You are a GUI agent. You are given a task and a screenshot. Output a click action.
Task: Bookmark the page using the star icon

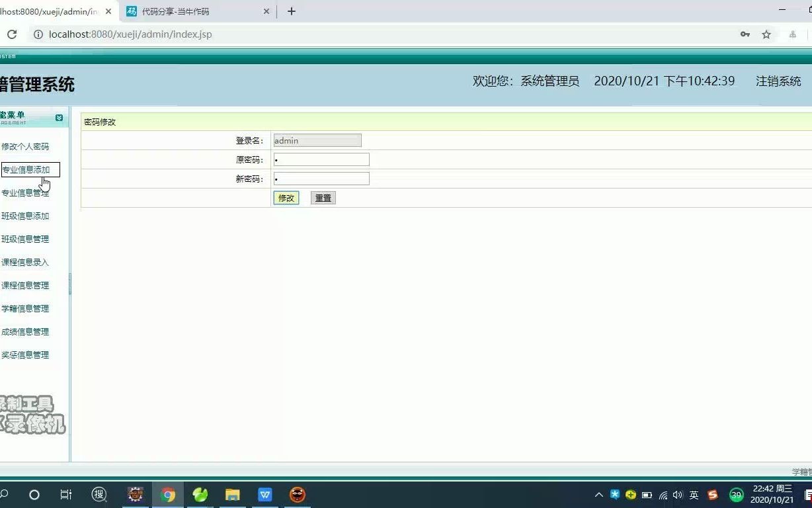[764, 34]
